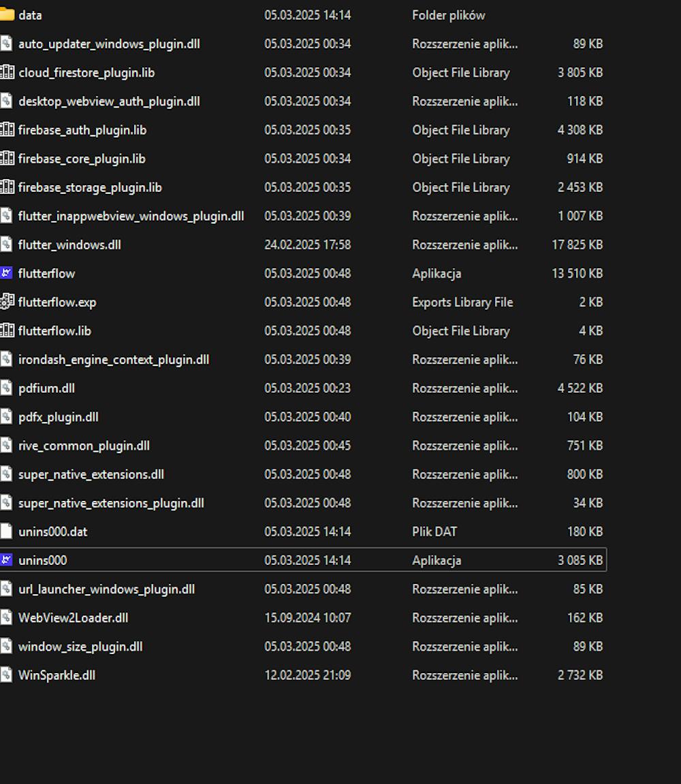Click the type label Exports Library File
681x784 pixels.
coord(463,302)
